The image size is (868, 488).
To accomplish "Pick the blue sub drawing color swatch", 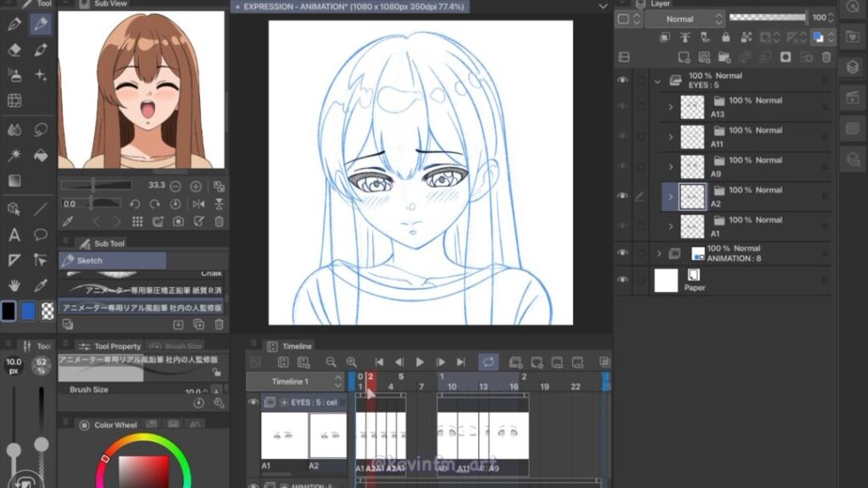I will (28, 311).
